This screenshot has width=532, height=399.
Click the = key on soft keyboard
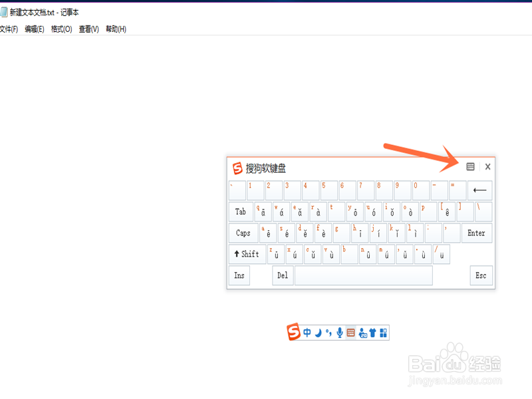coord(458,190)
